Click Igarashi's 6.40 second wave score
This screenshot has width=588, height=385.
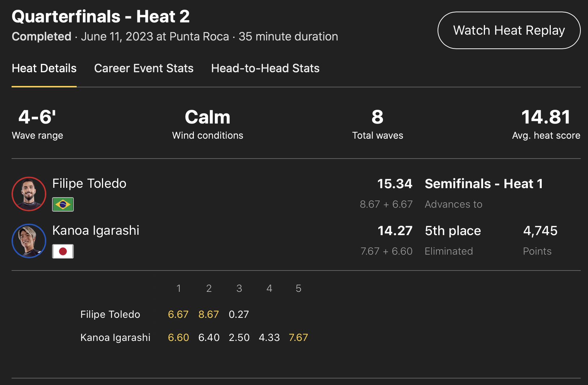(209, 337)
